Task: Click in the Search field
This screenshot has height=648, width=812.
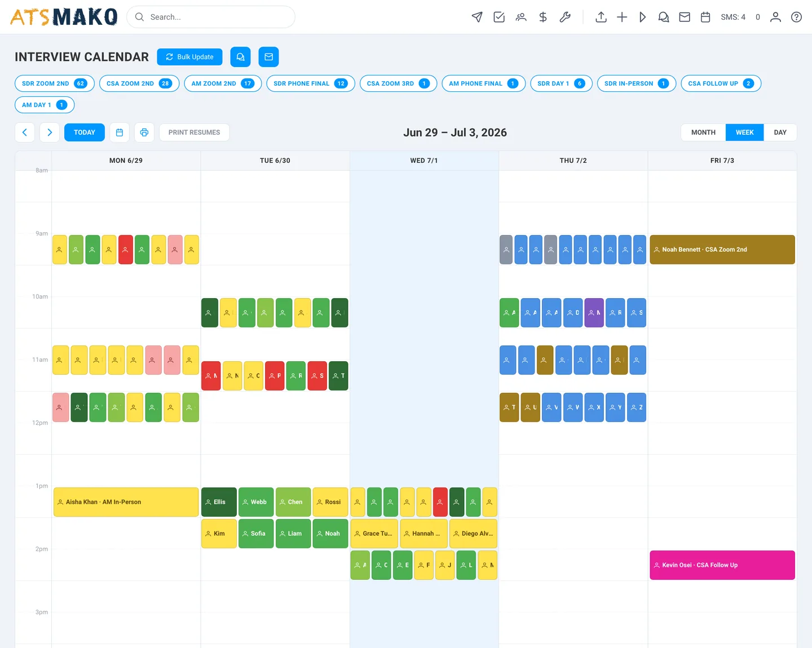Action: point(211,17)
